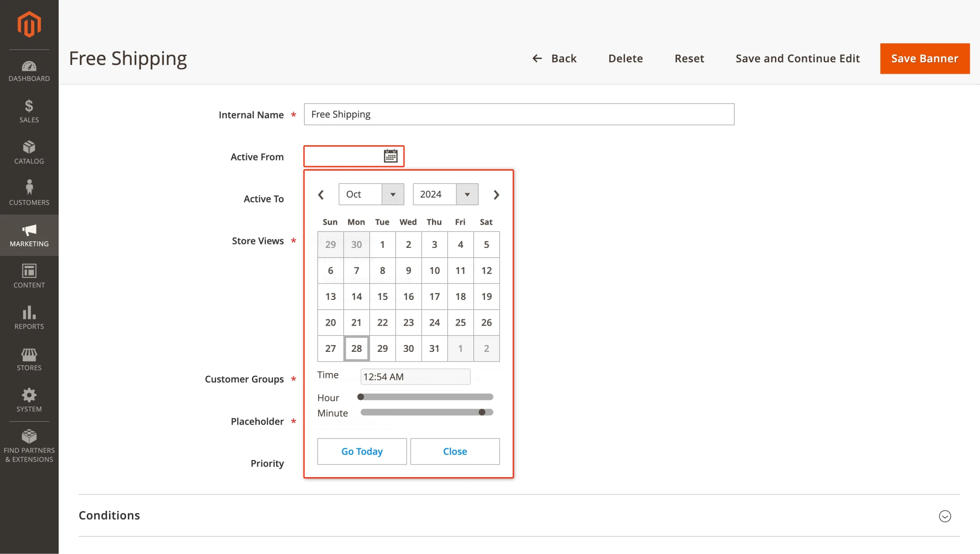Open the Customers sidebar icon

(x=29, y=193)
